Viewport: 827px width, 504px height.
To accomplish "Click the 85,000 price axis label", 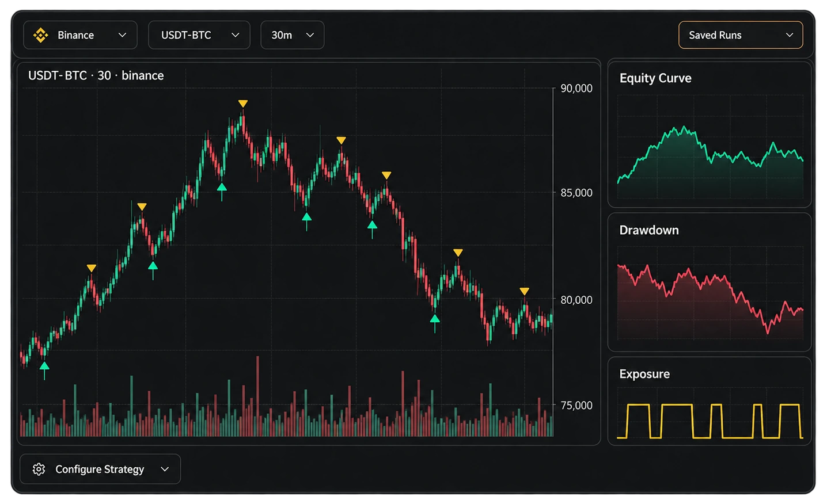I will pyautogui.click(x=576, y=193).
